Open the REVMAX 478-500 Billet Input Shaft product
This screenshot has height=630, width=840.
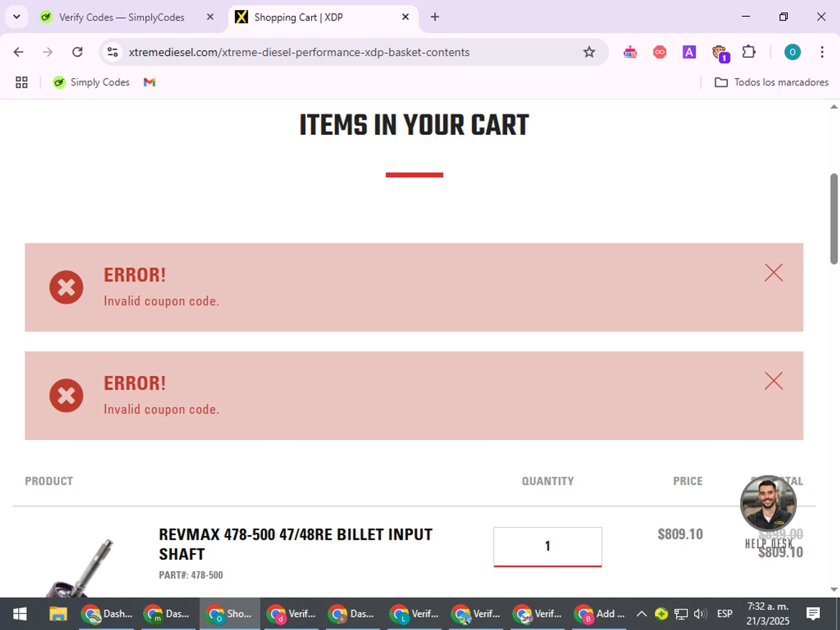point(295,544)
